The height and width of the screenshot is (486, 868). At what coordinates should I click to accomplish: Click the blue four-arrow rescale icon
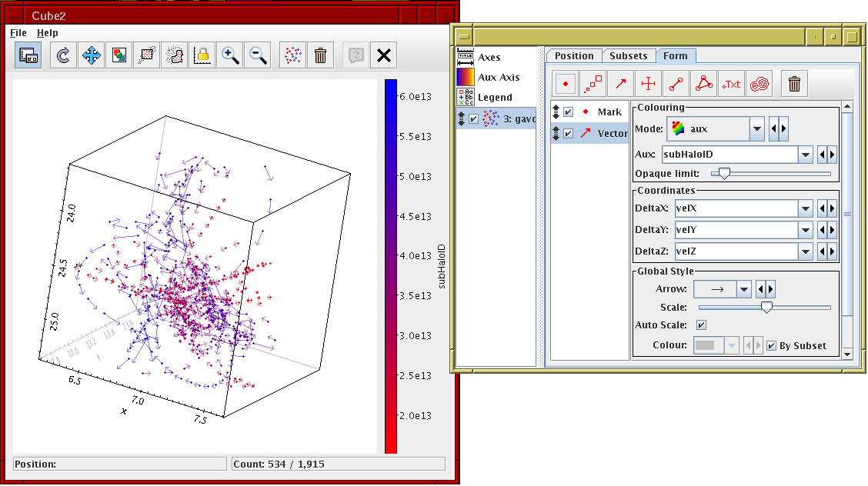point(92,55)
